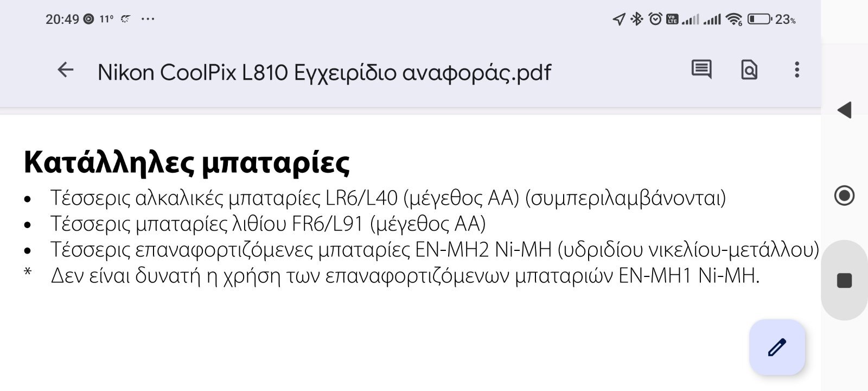
Task: Click the heading "Κατάλληλες μπαταρίες"
Action: pyautogui.click(x=187, y=162)
